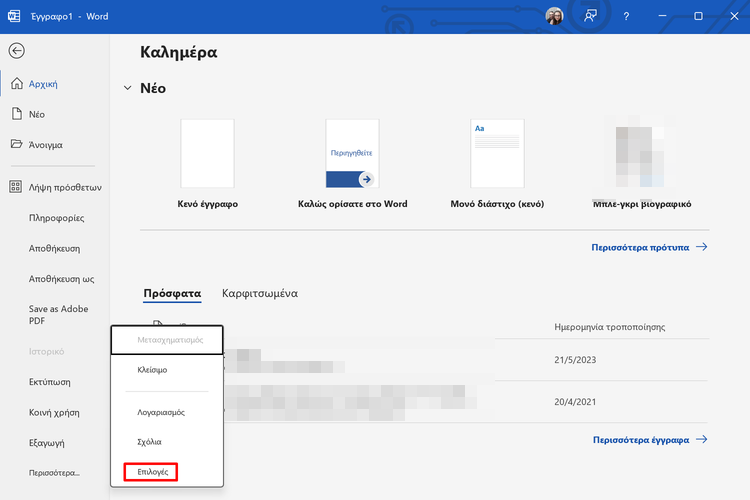This screenshot has width=750, height=500.
Task: Choose Αποθήκευση in the sidebar
Action: point(55,248)
